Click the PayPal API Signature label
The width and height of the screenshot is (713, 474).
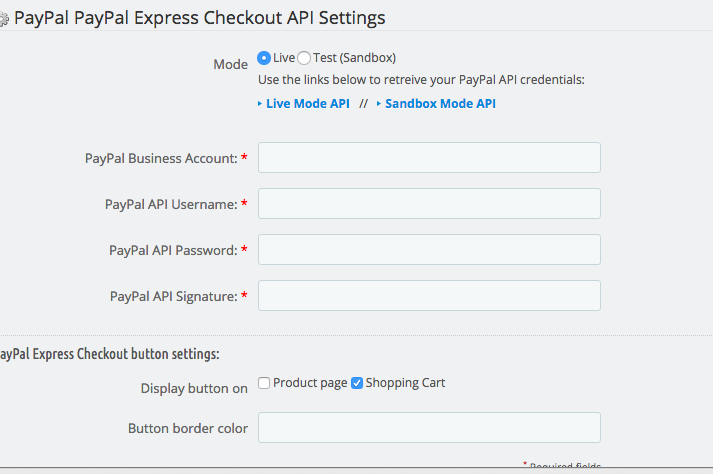[x=172, y=296]
